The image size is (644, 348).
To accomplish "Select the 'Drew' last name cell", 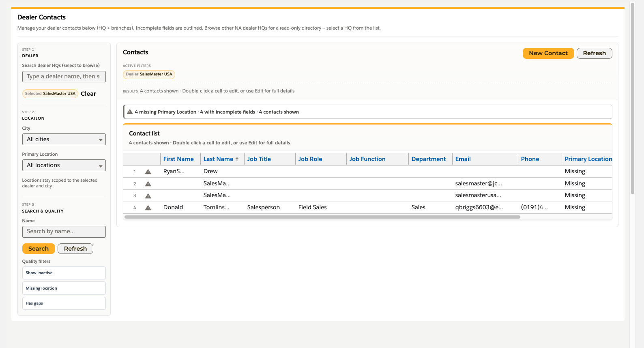I will [222, 172].
